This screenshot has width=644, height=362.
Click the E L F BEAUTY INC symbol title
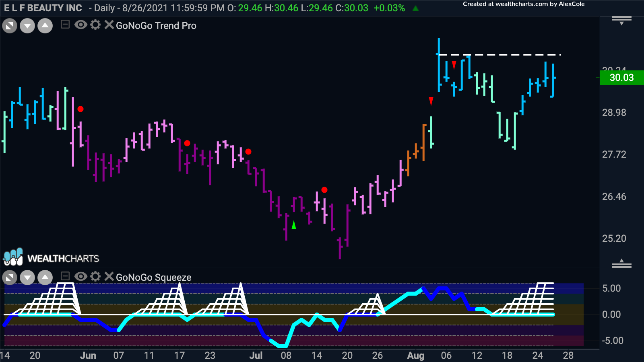point(43,8)
